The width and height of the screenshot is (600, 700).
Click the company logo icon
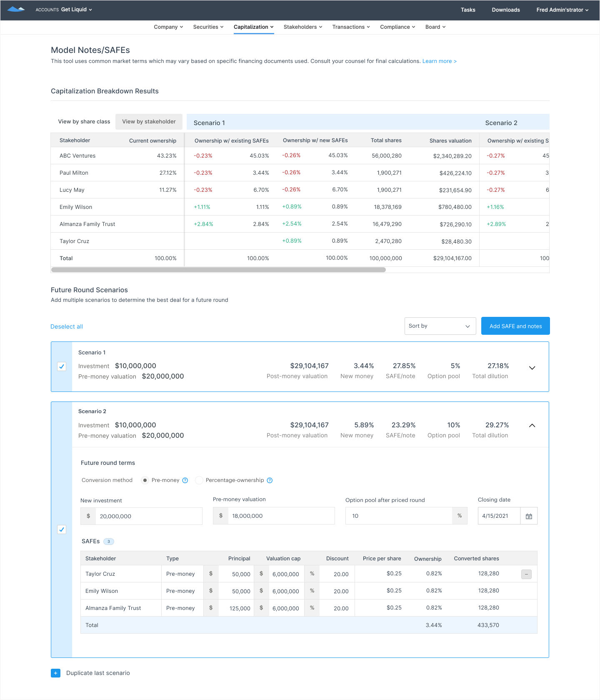(x=16, y=9)
